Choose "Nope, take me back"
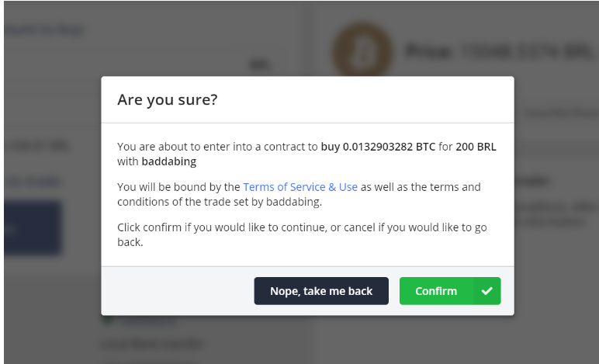 [321, 291]
